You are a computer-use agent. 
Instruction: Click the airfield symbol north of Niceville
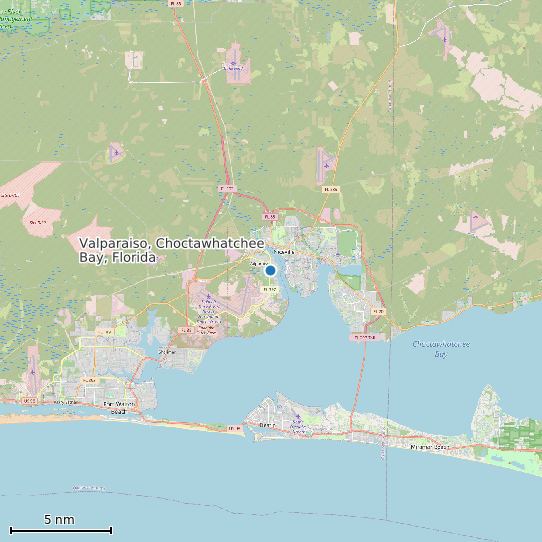[x=327, y=166]
